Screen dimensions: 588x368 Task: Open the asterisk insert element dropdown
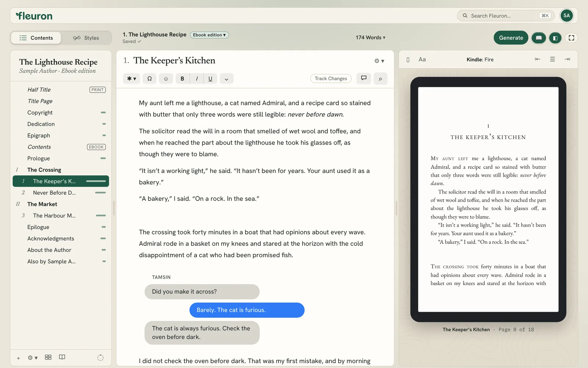[x=132, y=78]
